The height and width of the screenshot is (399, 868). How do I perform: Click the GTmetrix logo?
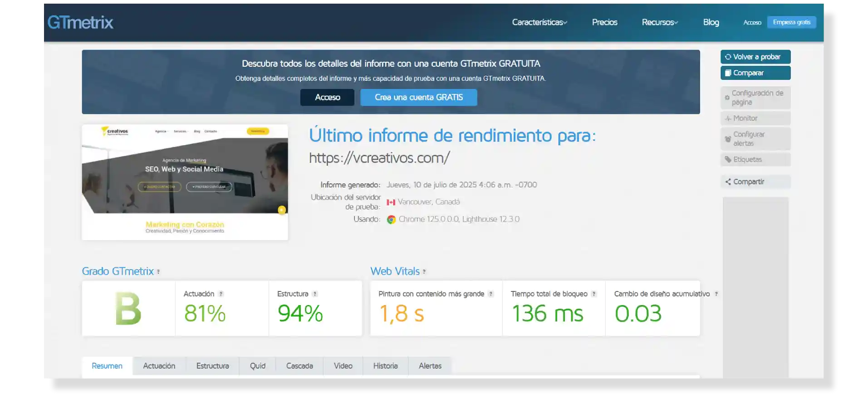point(80,22)
